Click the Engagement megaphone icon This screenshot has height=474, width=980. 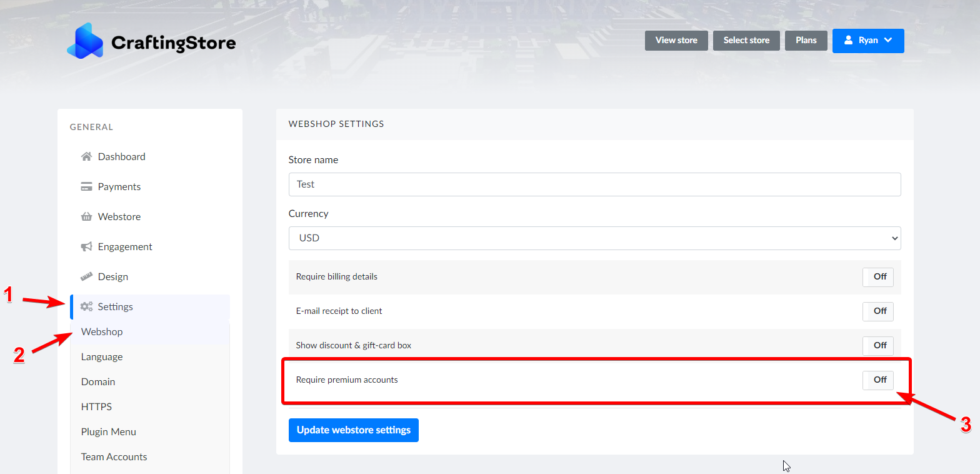[87, 246]
